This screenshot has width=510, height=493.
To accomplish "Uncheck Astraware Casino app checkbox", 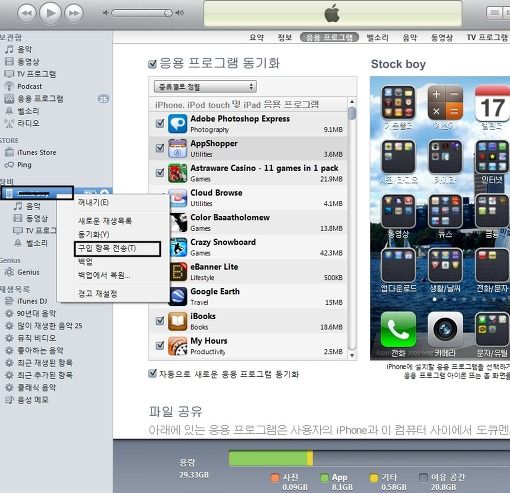I will pos(160,172).
